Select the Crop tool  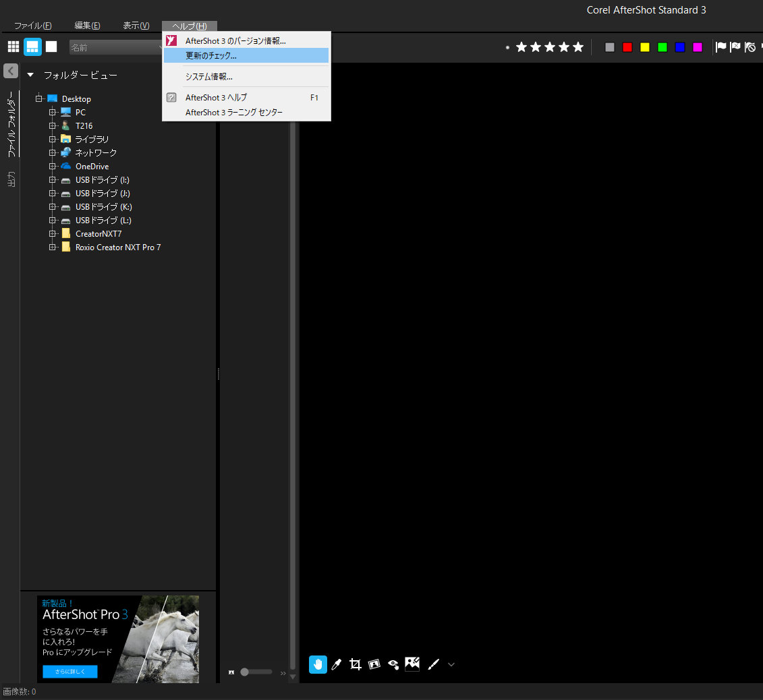(x=356, y=664)
